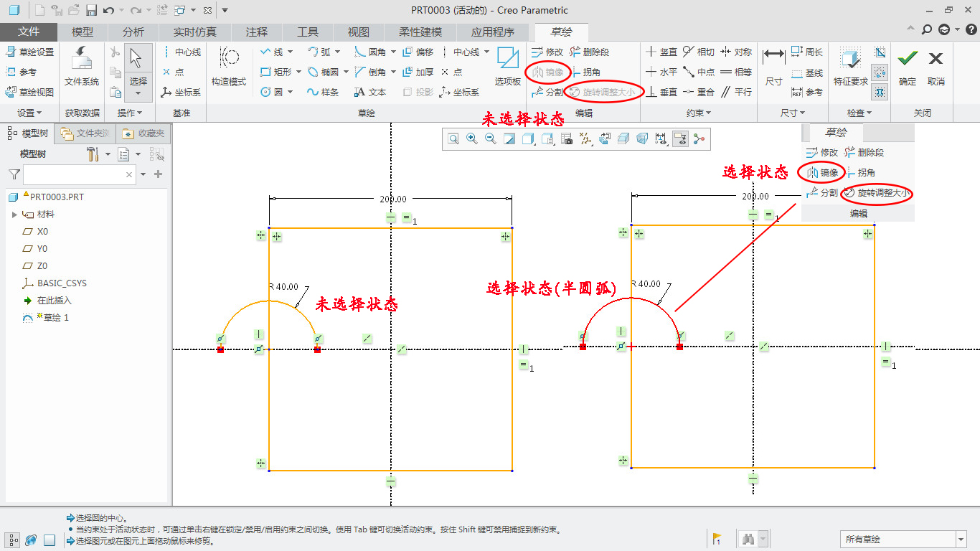Click the model tree search input field

[80, 174]
